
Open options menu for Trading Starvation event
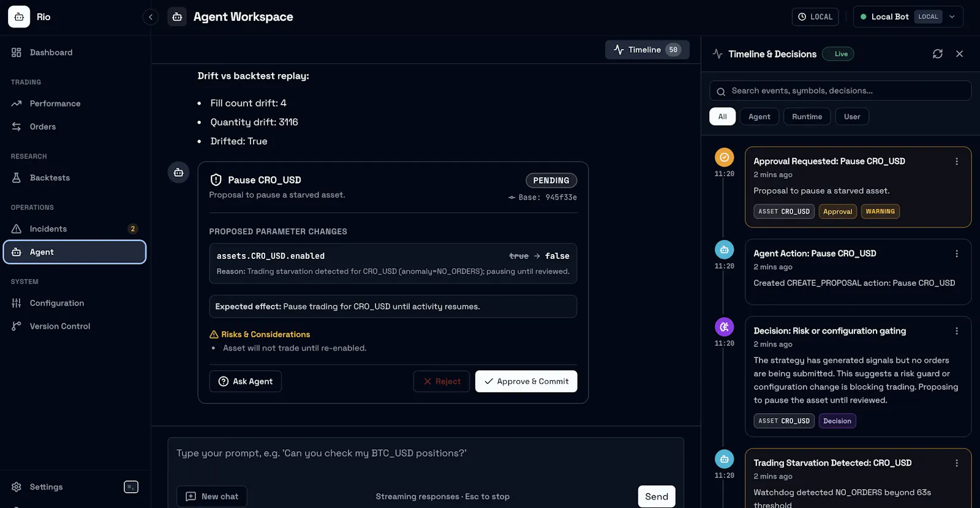click(x=957, y=463)
